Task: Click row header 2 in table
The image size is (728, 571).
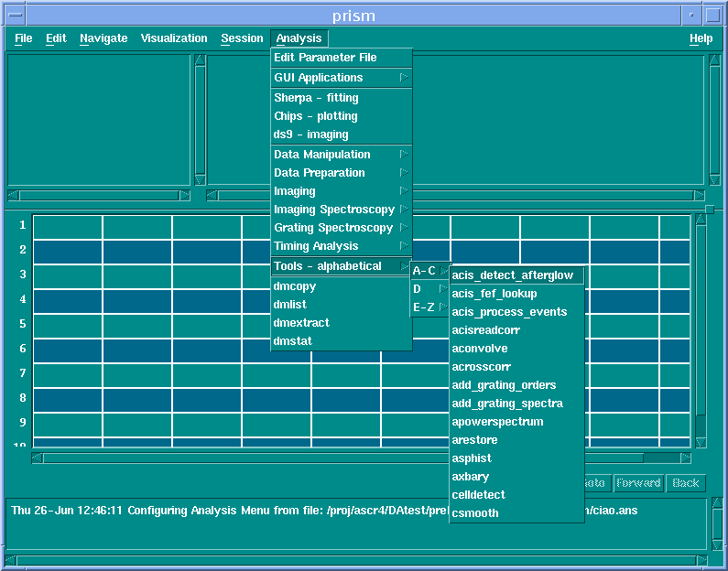Action: click(22, 250)
